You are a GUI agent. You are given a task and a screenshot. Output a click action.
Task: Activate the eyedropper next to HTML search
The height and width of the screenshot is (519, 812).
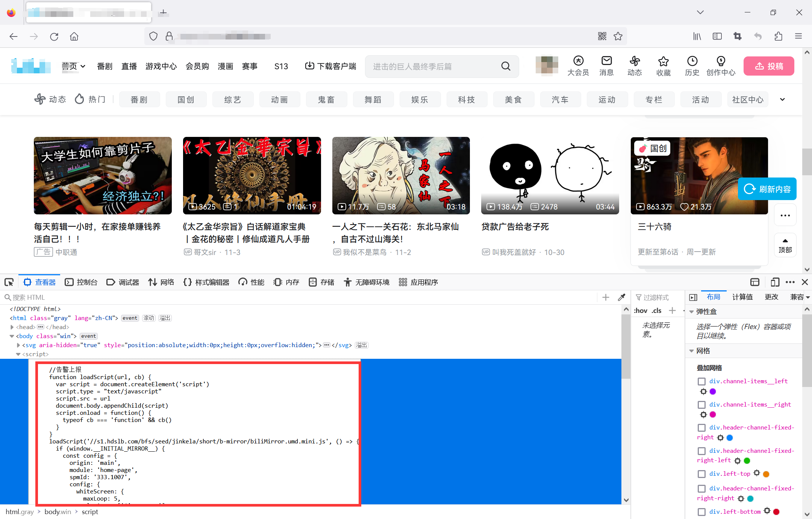pyautogui.click(x=621, y=297)
